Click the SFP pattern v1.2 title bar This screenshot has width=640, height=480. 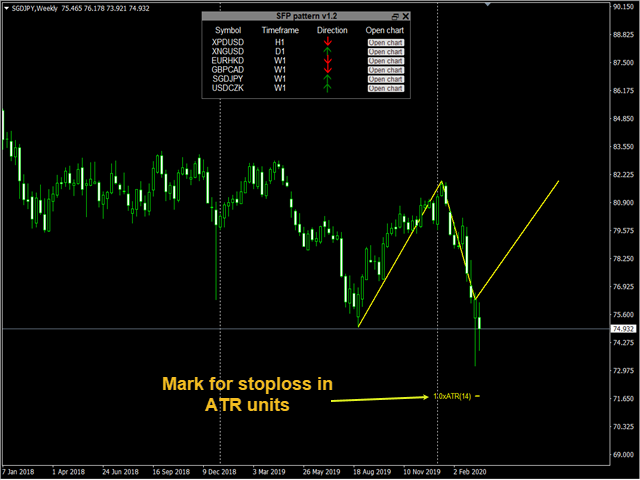[306, 16]
